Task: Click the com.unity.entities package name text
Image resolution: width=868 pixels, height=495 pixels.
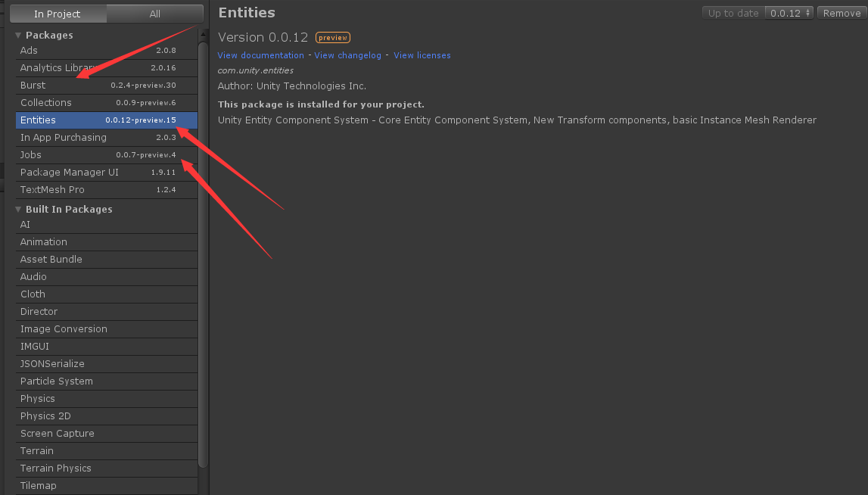Action: pyautogui.click(x=255, y=71)
